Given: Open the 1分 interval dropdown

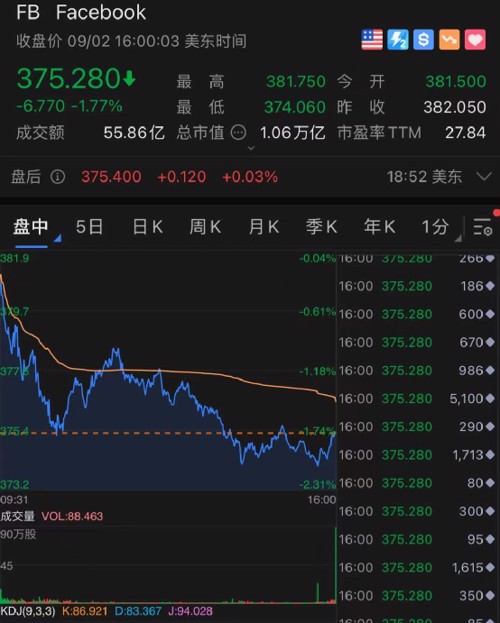Looking at the screenshot, I should pyautogui.click(x=440, y=227).
